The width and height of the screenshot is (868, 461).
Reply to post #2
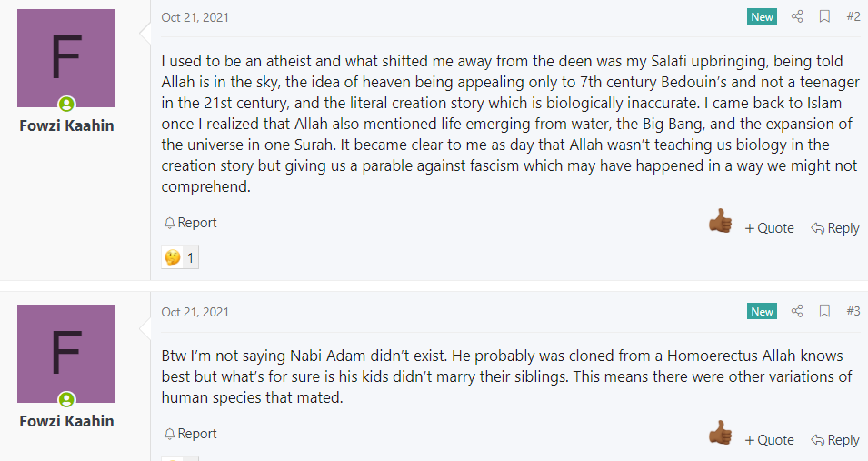(834, 228)
